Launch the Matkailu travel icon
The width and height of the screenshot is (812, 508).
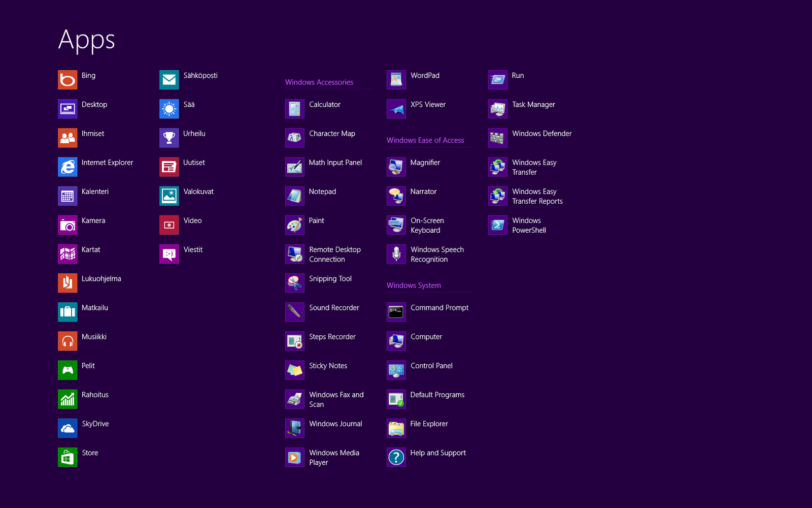(x=67, y=311)
